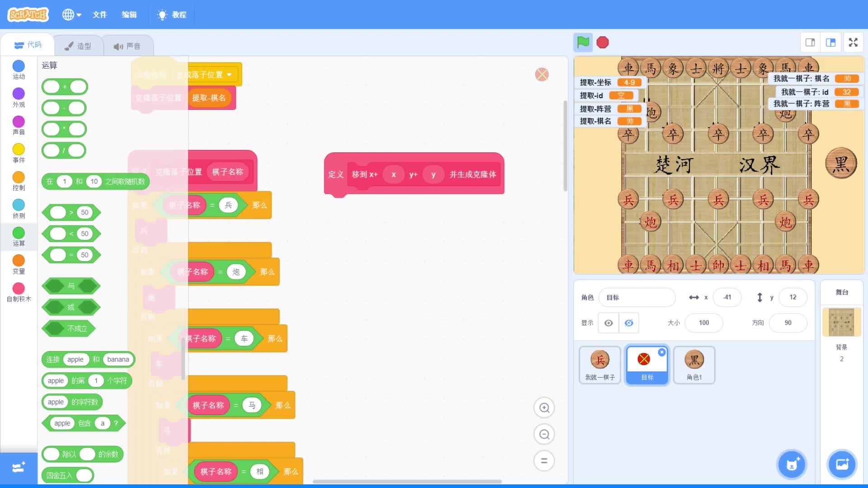Viewport: 868px width, 488px height.
Task: Select the stage backdrop thumbnail
Action: (841, 322)
